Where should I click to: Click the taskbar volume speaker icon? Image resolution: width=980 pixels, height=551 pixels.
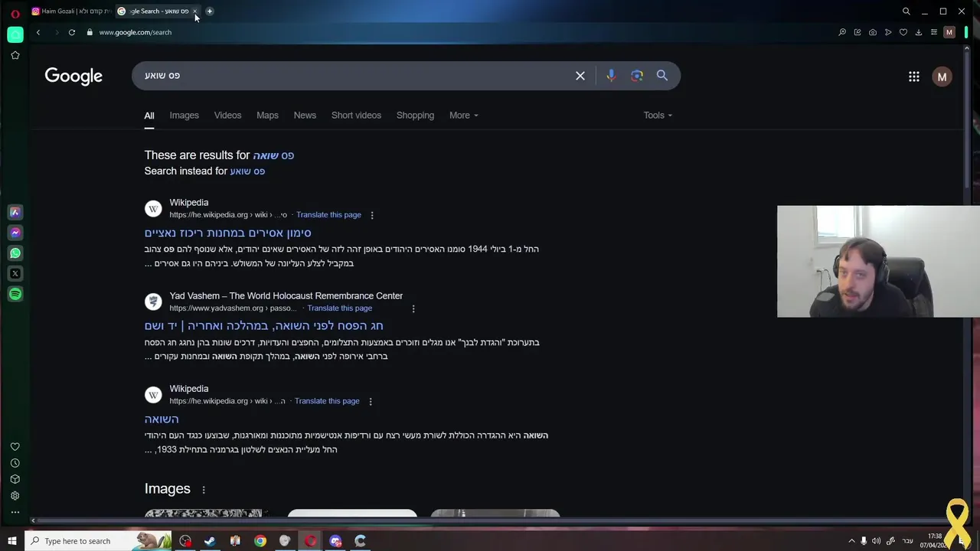pyautogui.click(x=876, y=541)
